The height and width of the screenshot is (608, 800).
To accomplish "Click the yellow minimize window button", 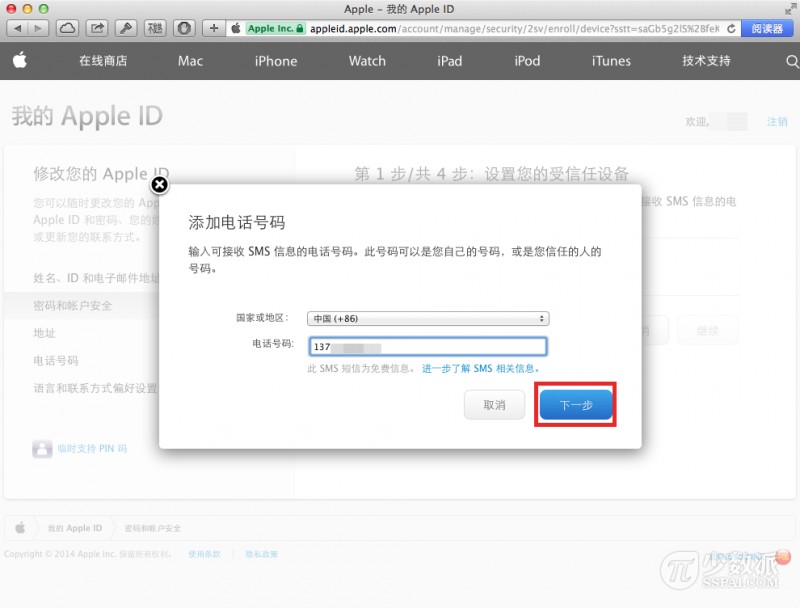I will click(27, 9).
